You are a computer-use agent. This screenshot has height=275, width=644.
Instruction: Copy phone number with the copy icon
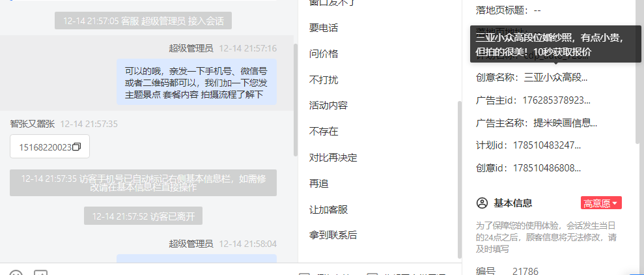[76, 147]
